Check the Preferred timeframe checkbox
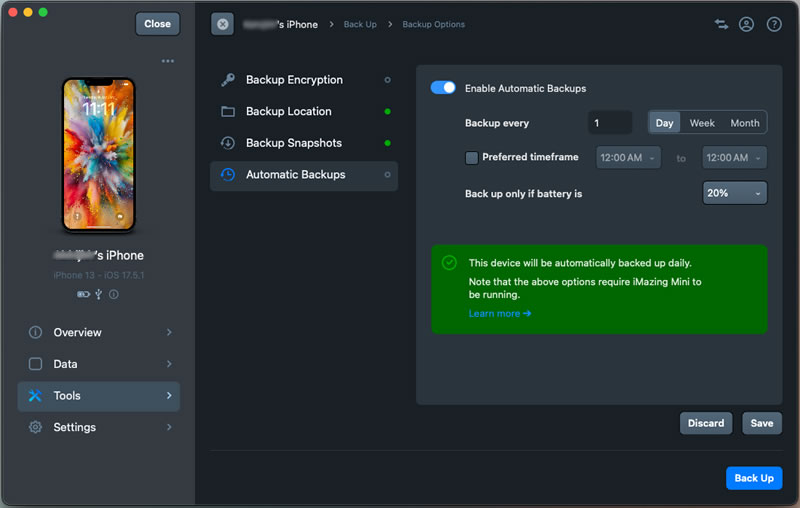The width and height of the screenshot is (800, 508). (x=471, y=158)
